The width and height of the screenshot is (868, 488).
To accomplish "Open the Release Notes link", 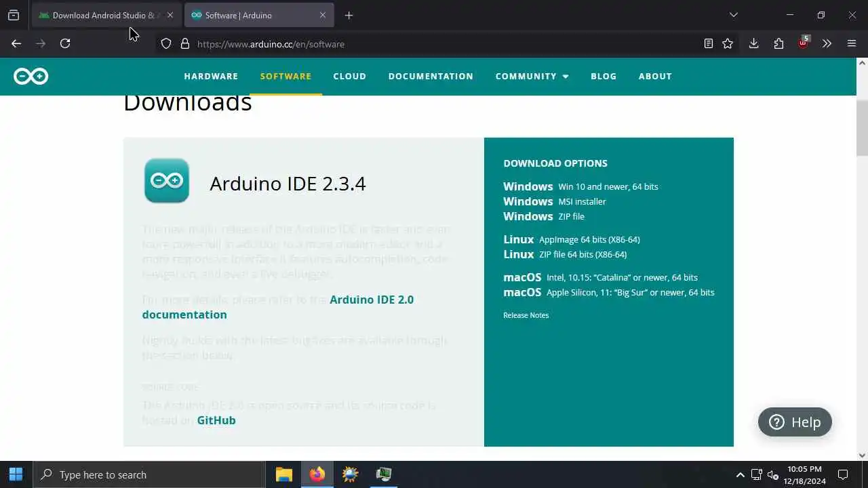I will click(x=526, y=315).
